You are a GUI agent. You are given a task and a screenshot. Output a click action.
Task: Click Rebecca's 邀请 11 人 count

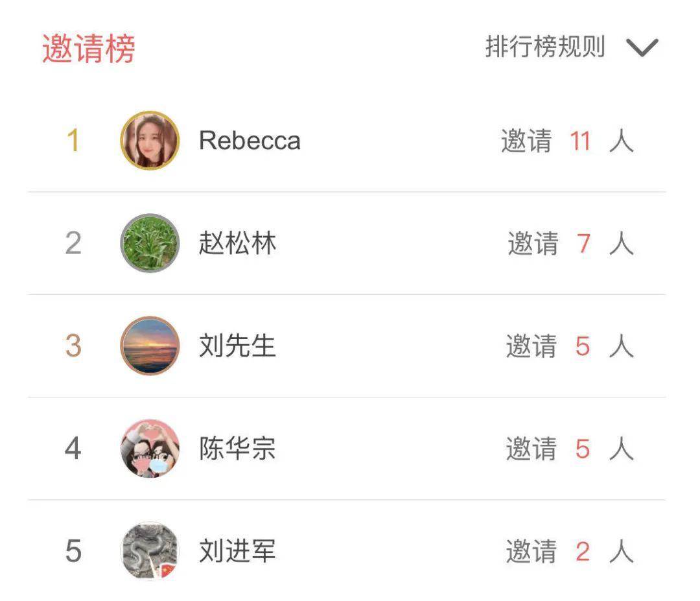click(x=567, y=141)
